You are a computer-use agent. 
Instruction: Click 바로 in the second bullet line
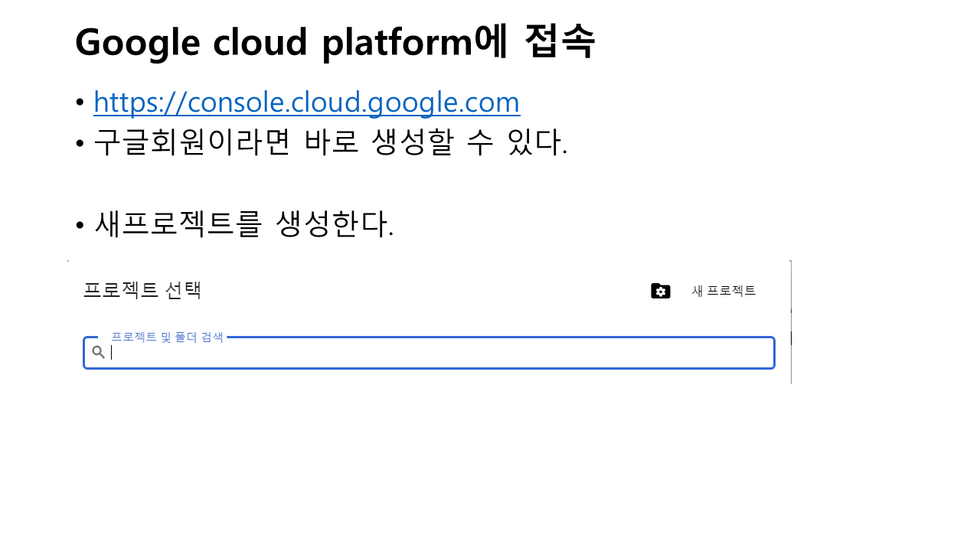[x=332, y=142]
